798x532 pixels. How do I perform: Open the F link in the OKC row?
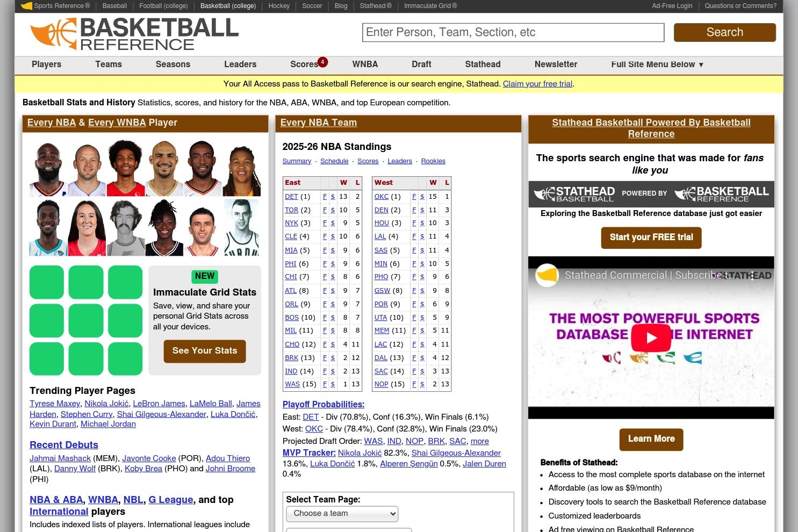point(414,197)
